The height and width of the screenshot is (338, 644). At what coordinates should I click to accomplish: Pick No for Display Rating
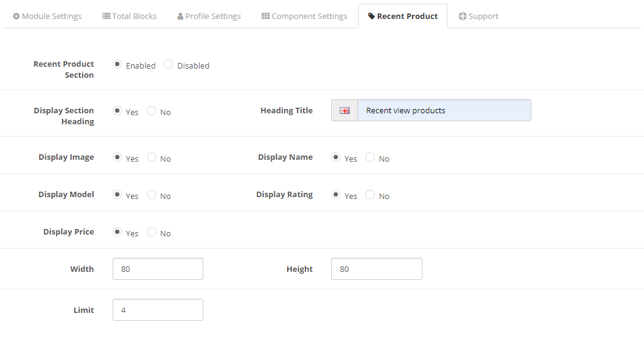370,195
